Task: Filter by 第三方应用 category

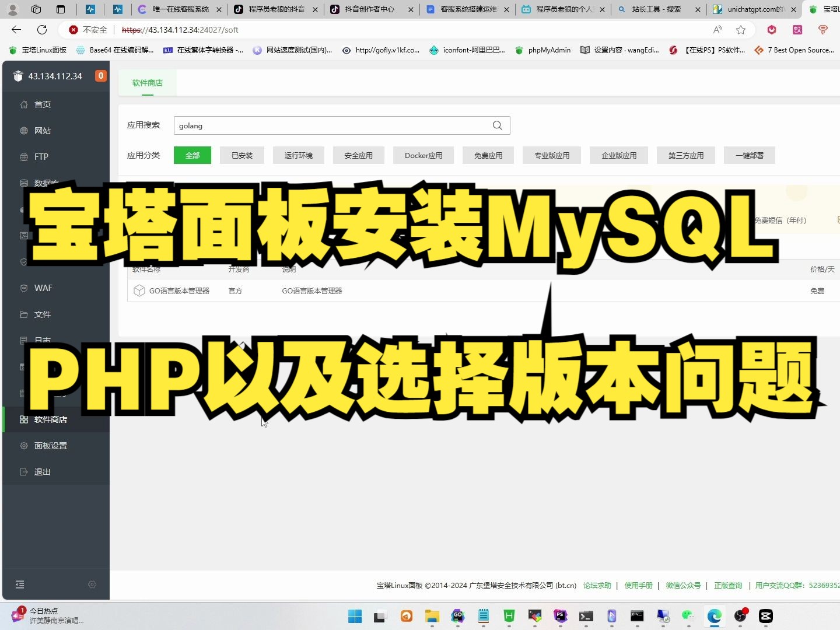Action: coord(686,155)
